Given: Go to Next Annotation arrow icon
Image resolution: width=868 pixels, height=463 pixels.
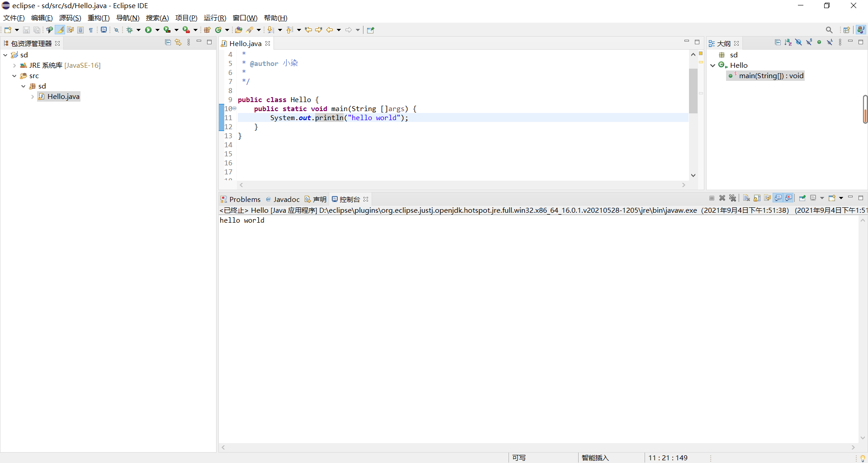Looking at the screenshot, I should (x=270, y=30).
